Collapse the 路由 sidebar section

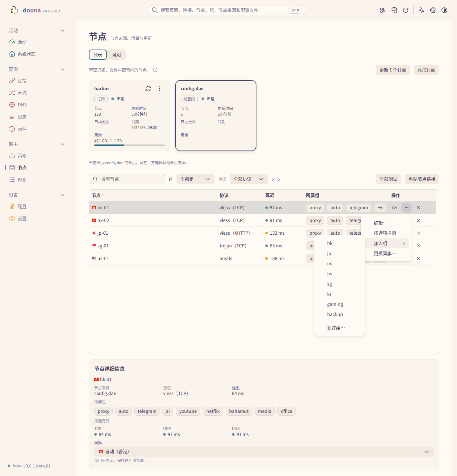point(63,144)
